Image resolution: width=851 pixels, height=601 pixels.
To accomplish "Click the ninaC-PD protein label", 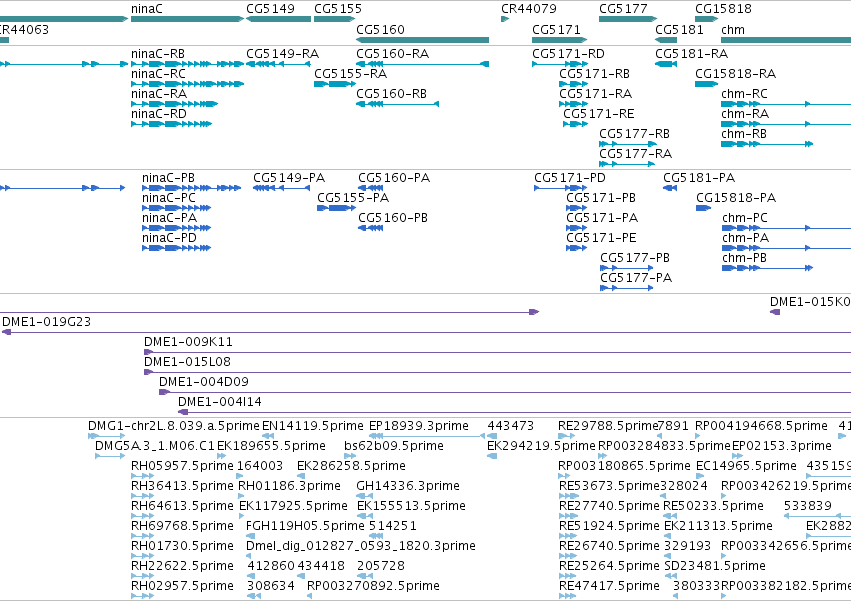I will 169,238.
